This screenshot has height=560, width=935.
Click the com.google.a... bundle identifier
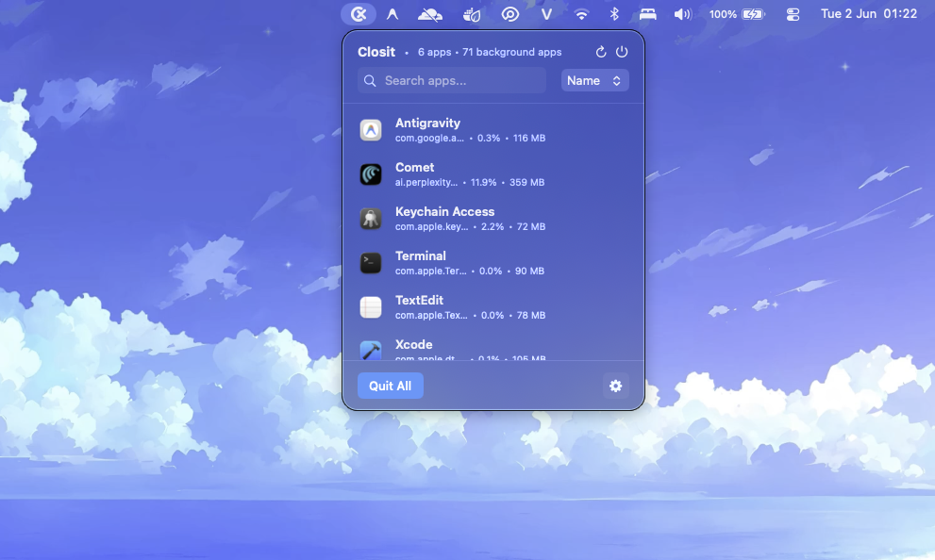pos(429,139)
